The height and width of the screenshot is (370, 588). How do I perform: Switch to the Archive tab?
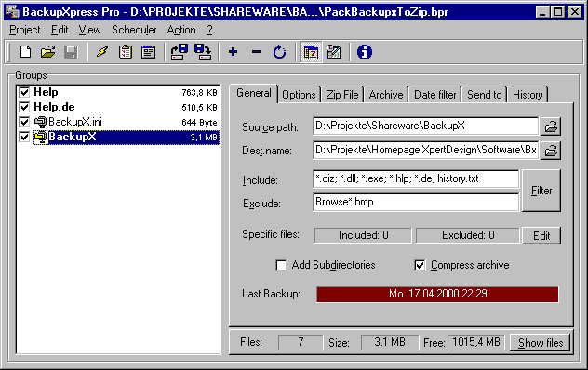click(x=386, y=95)
